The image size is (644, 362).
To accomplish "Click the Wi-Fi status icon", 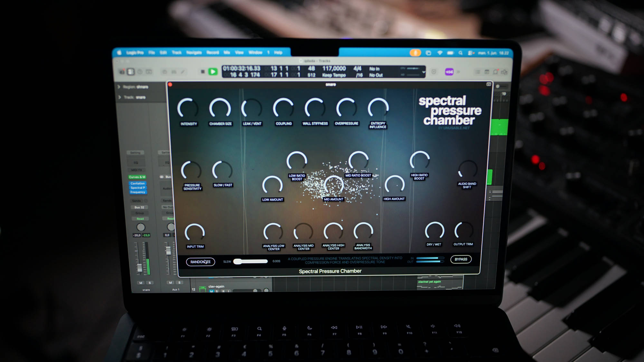I will coord(440,53).
